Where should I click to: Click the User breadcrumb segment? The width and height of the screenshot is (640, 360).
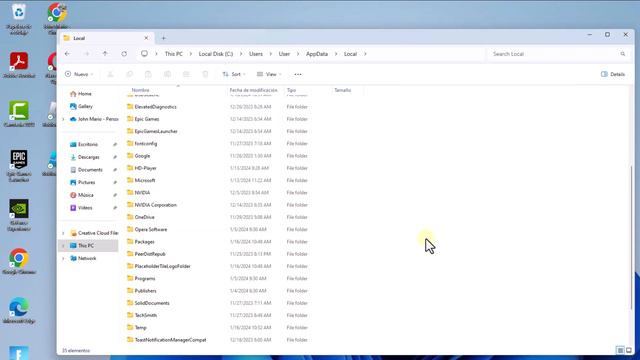pos(284,54)
